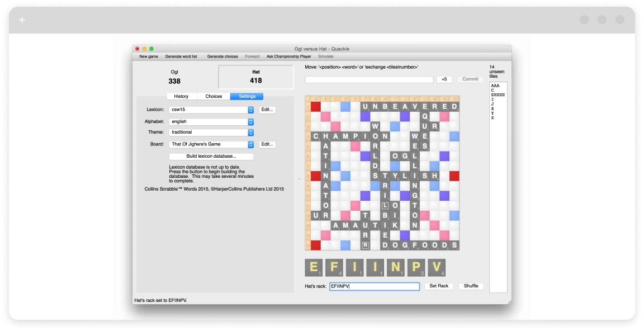This screenshot has width=644, height=331.
Task: Click Ask Championship Player in the toolbar
Action: [x=288, y=56]
